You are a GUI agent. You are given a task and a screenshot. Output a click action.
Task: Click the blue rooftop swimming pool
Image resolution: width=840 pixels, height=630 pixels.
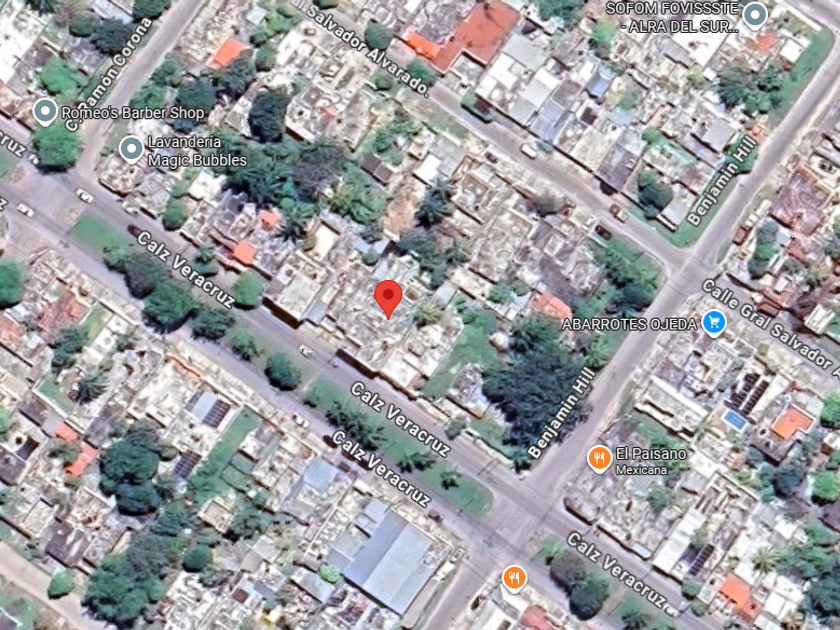click(x=736, y=419)
